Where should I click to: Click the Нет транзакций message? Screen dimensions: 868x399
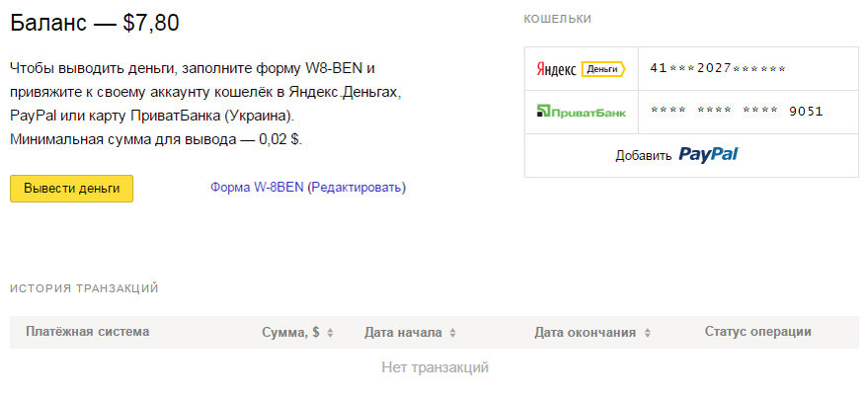tap(434, 367)
